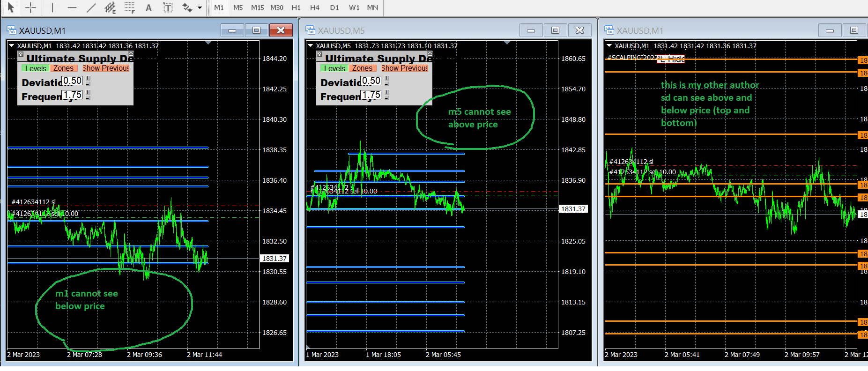The width and height of the screenshot is (868, 371).
Task: Open the arrows tool dropdown menu
Action: pyautogui.click(x=200, y=7)
